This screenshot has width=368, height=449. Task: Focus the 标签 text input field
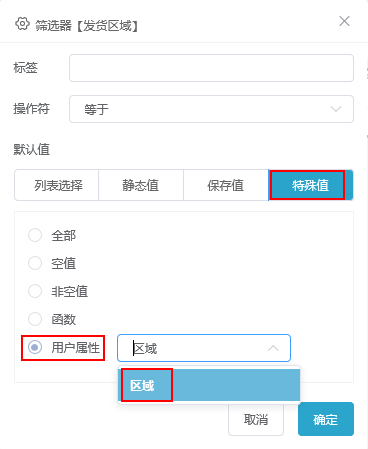point(211,68)
